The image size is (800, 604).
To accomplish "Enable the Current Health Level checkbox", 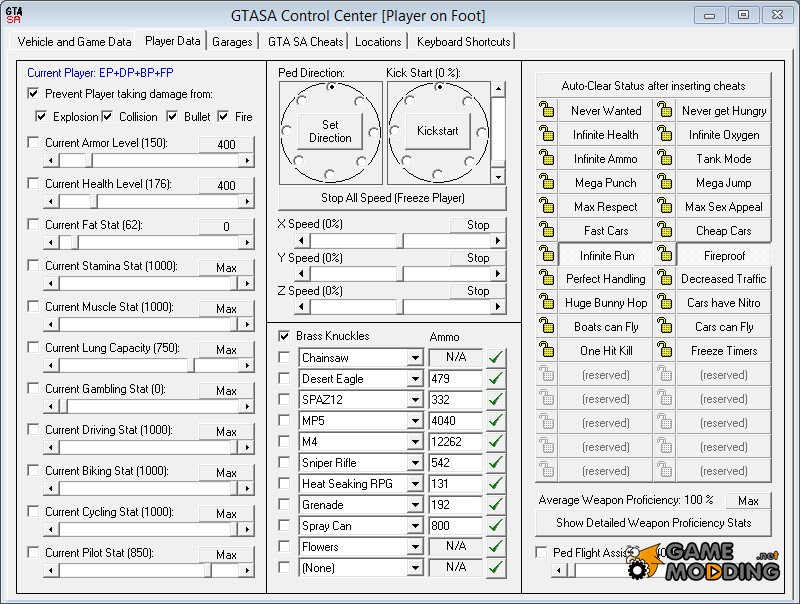I will (33, 183).
